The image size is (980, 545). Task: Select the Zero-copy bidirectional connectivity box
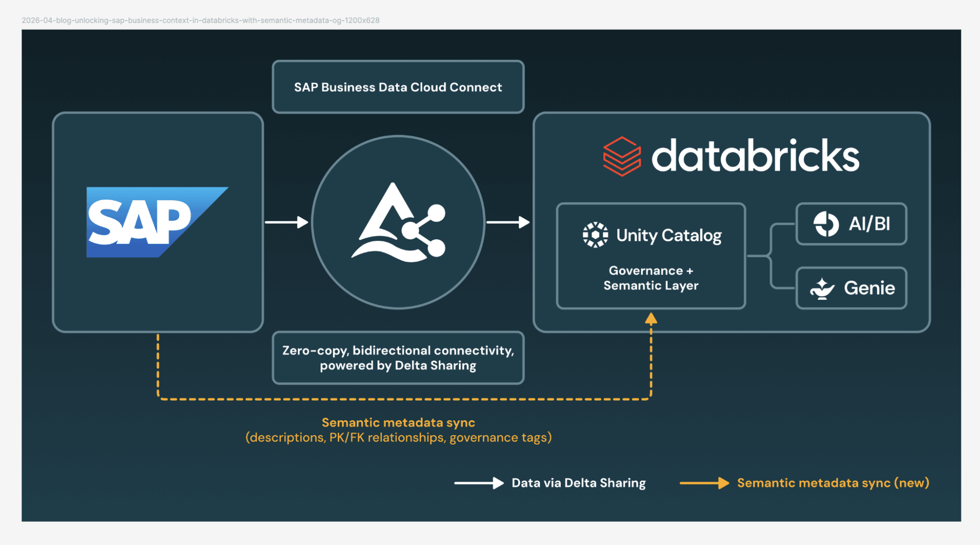398,358
